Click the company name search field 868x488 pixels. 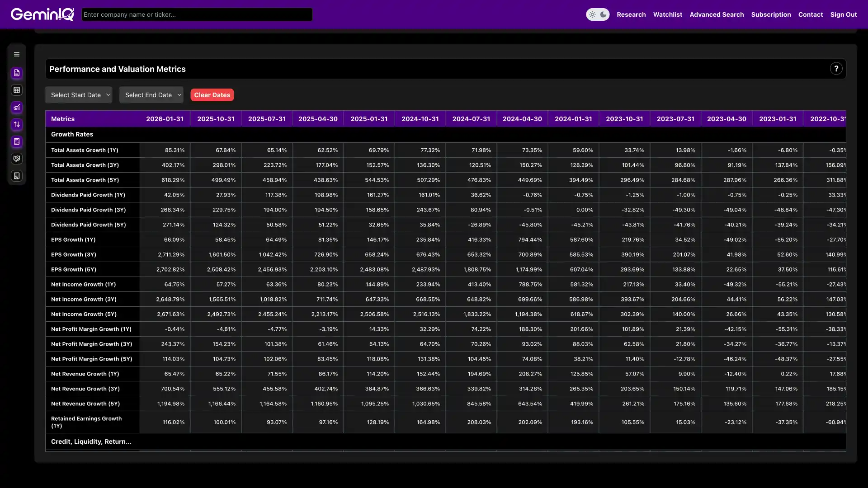pyautogui.click(x=197, y=14)
